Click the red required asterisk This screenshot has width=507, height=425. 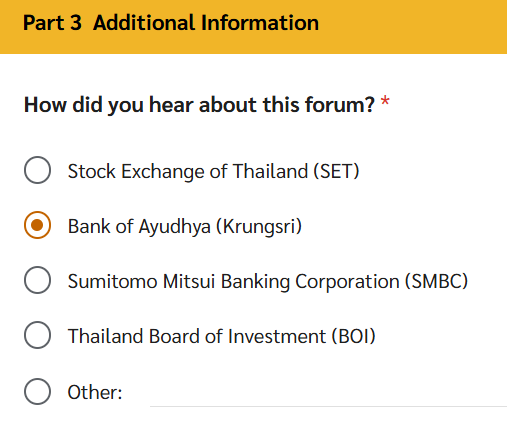pos(385,101)
